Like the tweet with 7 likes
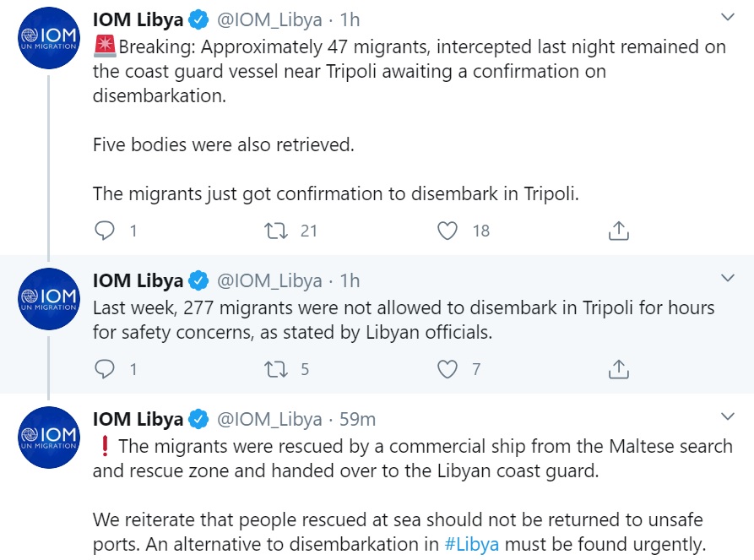The height and width of the screenshot is (560, 754). click(448, 369)
